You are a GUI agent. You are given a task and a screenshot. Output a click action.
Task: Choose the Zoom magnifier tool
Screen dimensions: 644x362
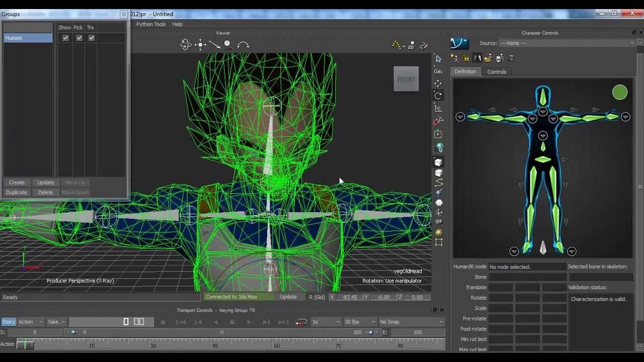click(228, 45)
